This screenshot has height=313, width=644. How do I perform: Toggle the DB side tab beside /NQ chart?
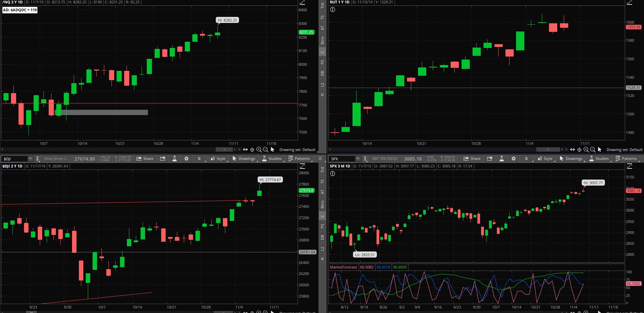tap(322, 73)
